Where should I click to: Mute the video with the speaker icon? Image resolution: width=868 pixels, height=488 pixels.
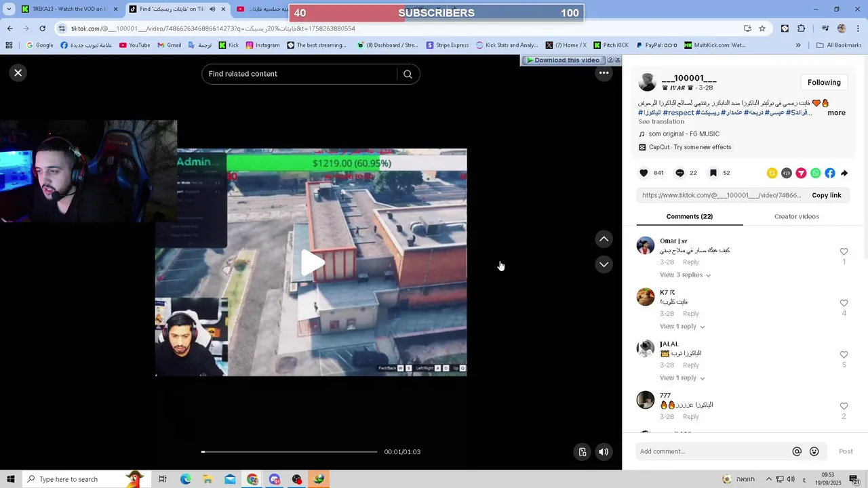pyautogui.click(x=604, y=452)
